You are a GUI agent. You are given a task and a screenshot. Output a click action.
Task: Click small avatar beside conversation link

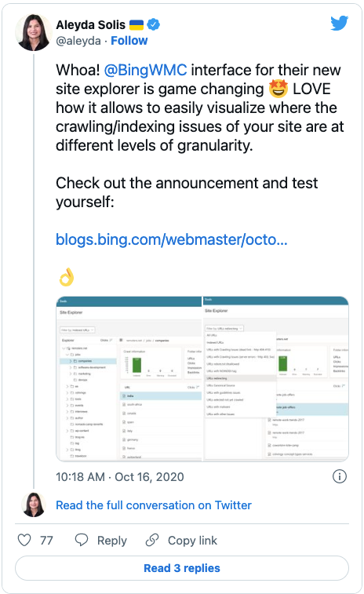pyautogui.click(x=34, y=505)
